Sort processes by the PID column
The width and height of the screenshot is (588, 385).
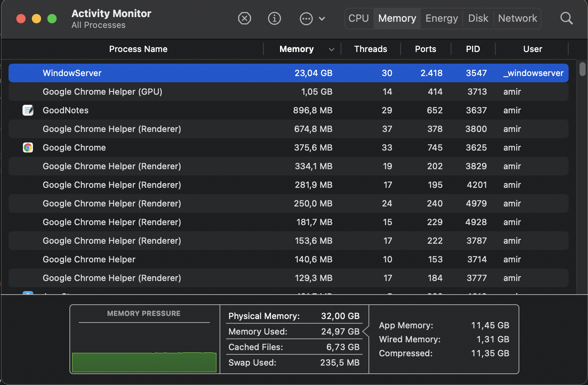[473, 49]
